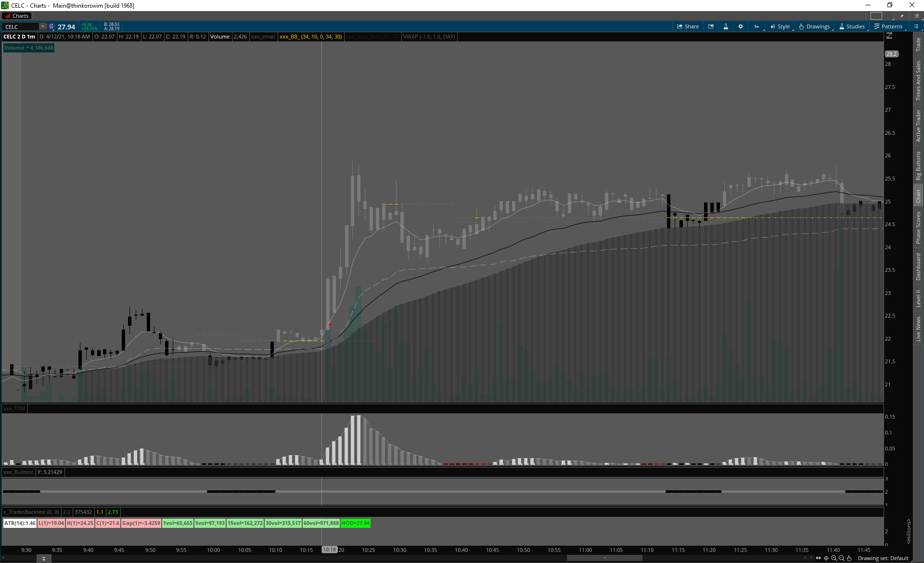Select the drawing pointer hand icon
The width and height of the screenshot is (924, 563).
[849, 558]
